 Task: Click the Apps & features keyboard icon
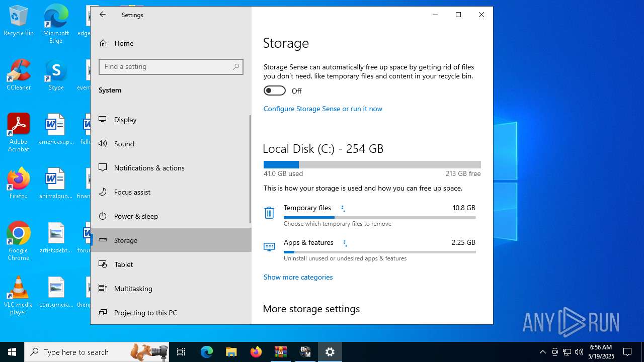click(x=269, y=246)
